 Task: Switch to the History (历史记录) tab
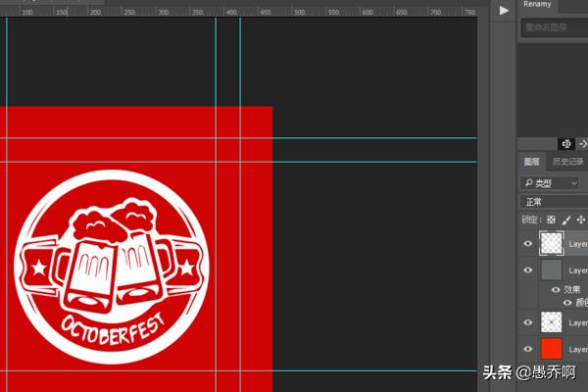pyautogui.click(x=567, y=162)
